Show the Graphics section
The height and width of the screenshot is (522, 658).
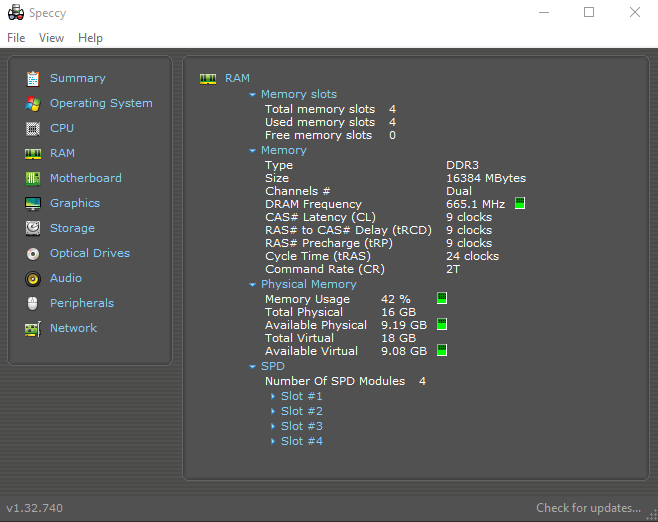point(75,203)
